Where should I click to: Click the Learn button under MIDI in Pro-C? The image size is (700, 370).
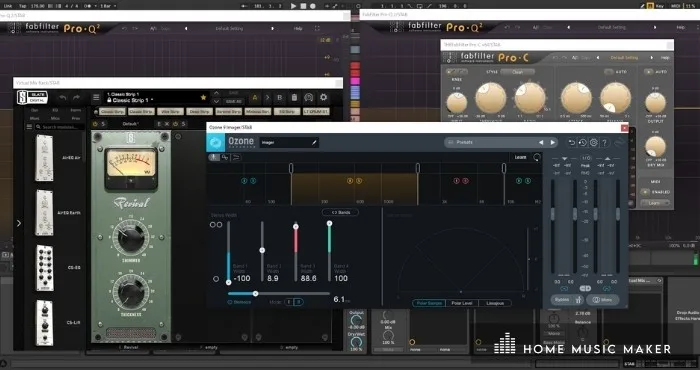coord(654,203)
